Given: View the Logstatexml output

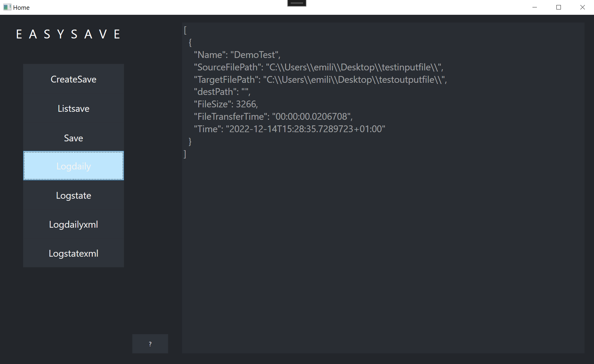Looking at the screenshot, I should (73, 253).
